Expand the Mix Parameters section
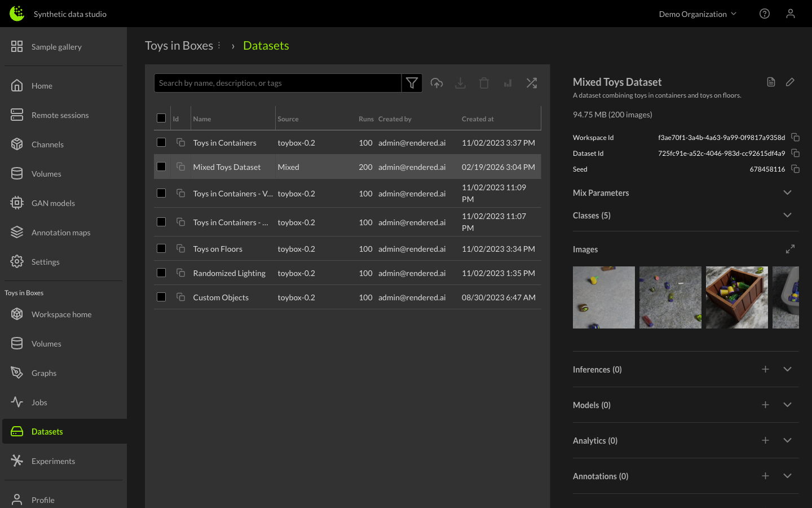The width and height of the screenshot is (812, 508). [x=787, y=192]
